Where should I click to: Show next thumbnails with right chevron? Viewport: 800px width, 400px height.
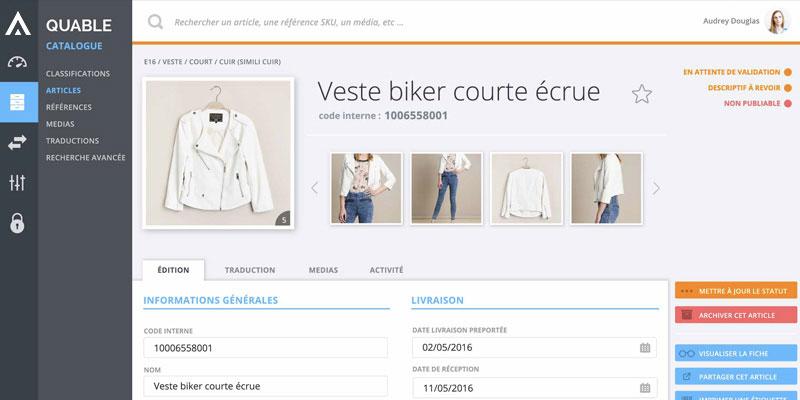[x=657, y=188]
